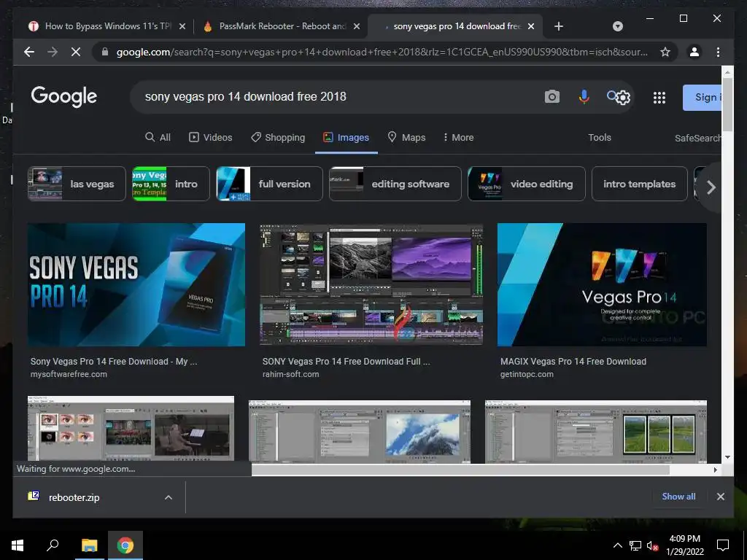
Task: Open the thumbnail showing snowy mountain preview
Action: [360, 432]
